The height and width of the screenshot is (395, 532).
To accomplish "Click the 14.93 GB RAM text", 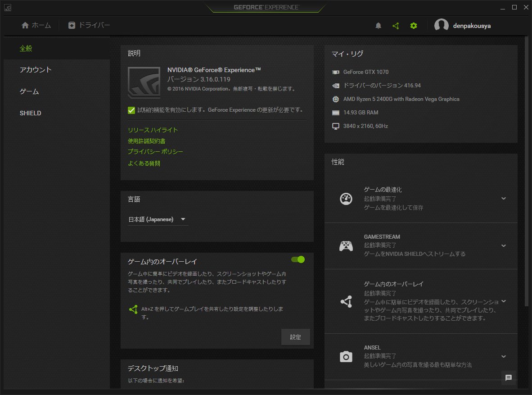I will pos(361,113).
